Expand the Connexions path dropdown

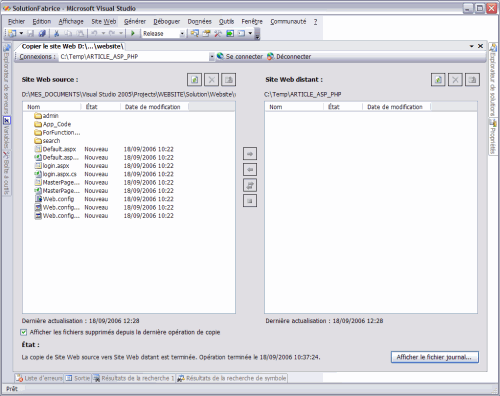click(211, 57)
